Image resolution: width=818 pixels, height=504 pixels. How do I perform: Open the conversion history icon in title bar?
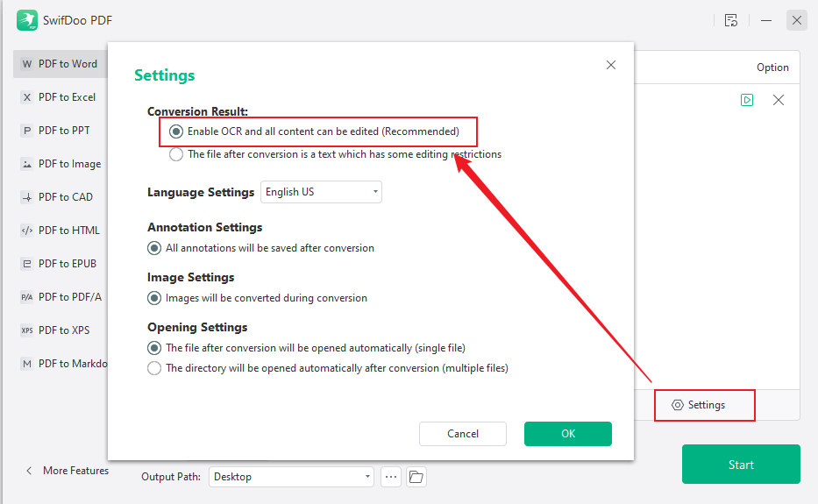coord(731,20)
